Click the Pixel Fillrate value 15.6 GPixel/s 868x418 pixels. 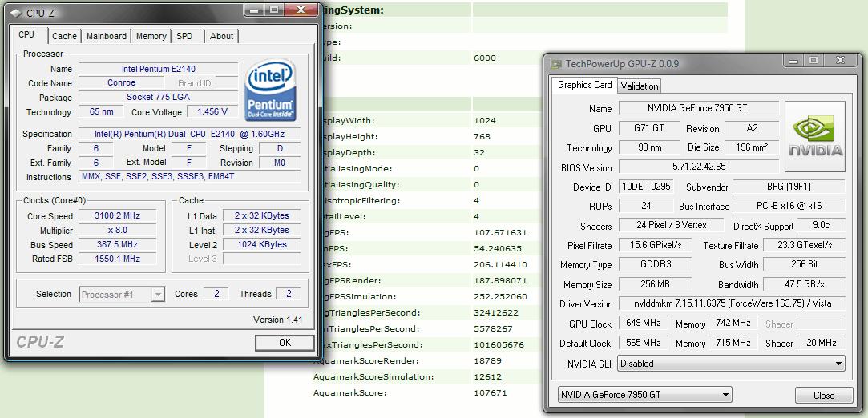pyautogui.click(x=656, y=245)
